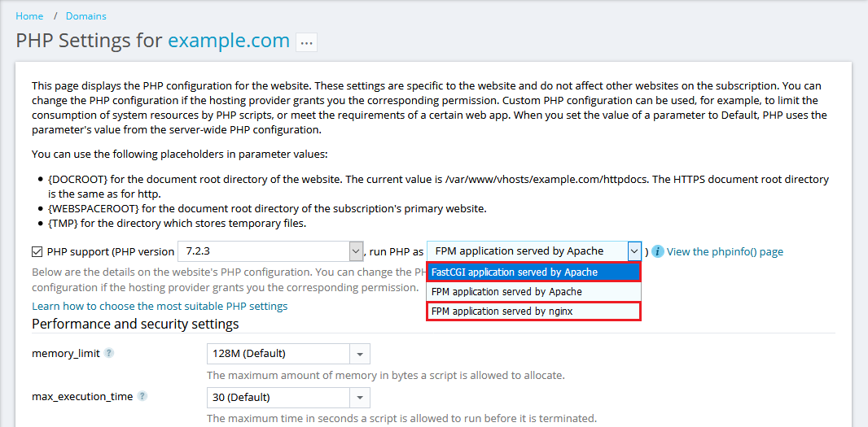Open the max_execution_time dropdown arrow
Viewport: 868px width, 427px height.
pyautogui.click(x=360, y=398)
